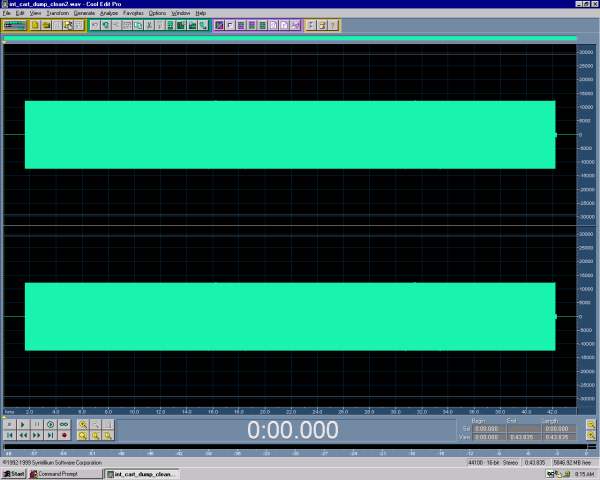Click the black level meter bar
Image resolution: width=600 pixels, height=480 pixels.
295,447
